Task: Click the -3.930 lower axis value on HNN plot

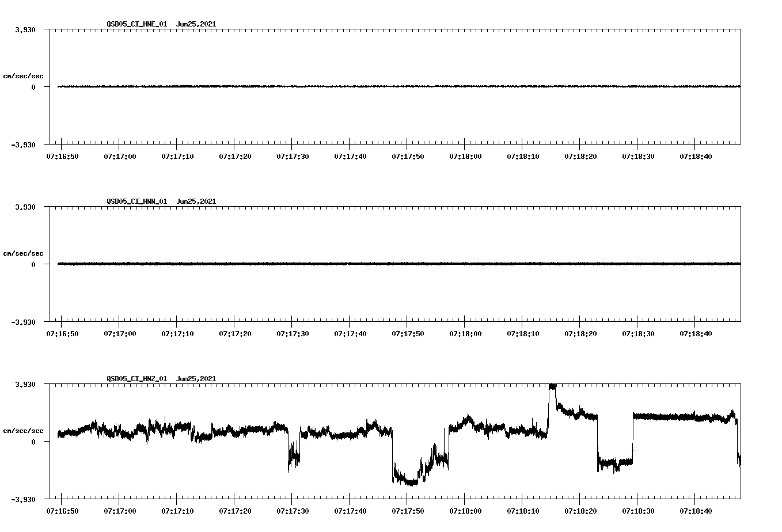Action: click(23, 322)
